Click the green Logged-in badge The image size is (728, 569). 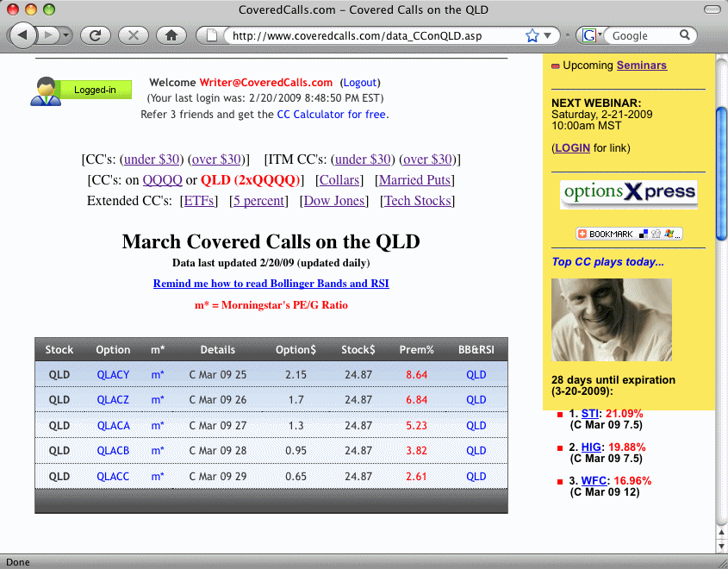pyautogui.click(x=95, y=90)
